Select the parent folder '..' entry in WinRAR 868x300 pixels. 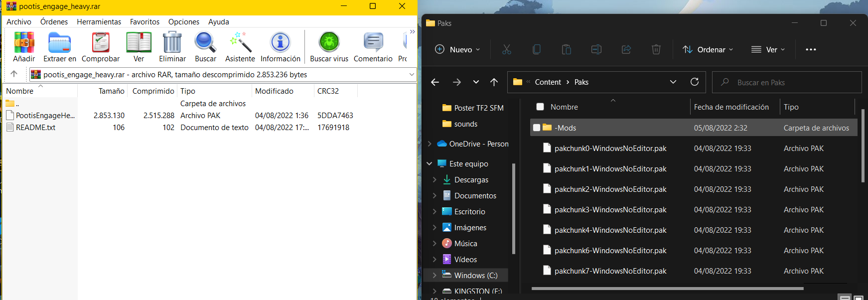click(x=12, y=103)
